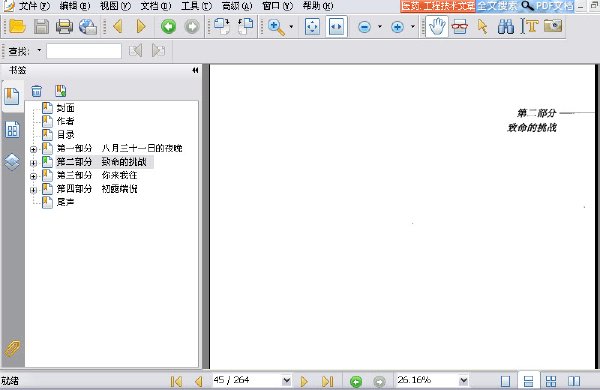This screenshot has width=600, height=390.
Task: Open the zoom percentage dropdown
Action: coord(463,381)
